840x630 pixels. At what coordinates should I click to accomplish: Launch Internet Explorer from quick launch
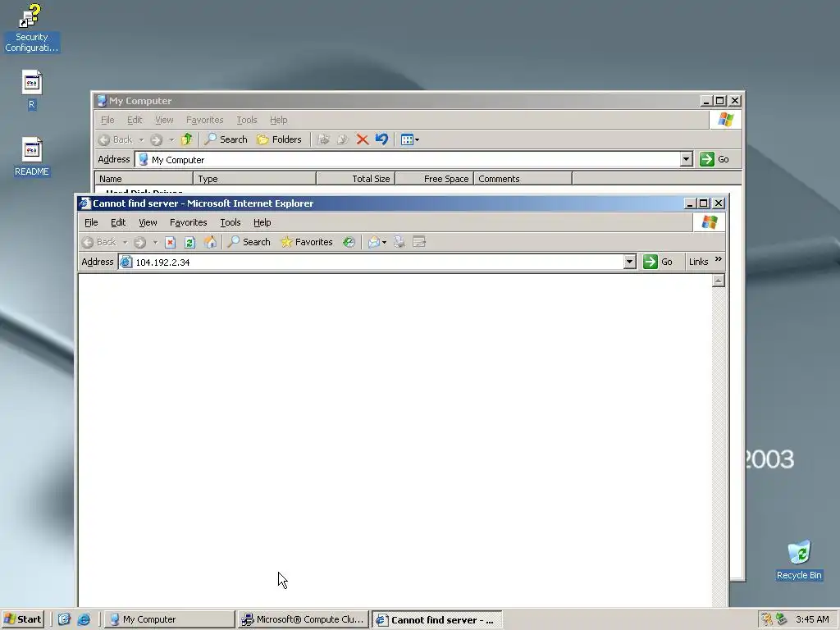coord(84,619)
